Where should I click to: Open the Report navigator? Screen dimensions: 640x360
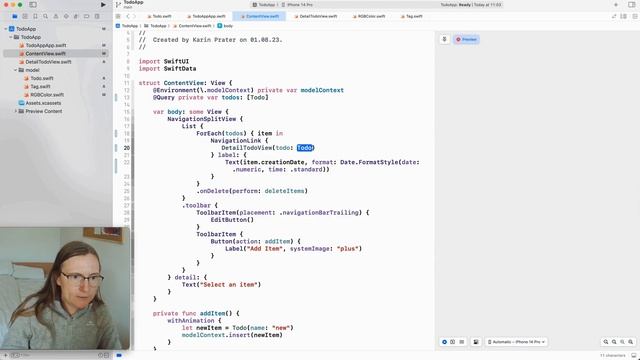point(97,16)
